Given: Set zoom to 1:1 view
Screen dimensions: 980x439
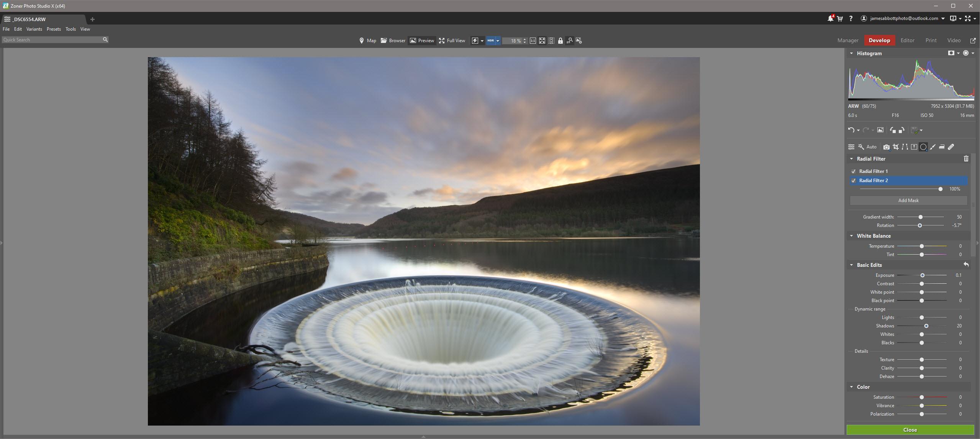Looking at the screenshot, I should pyautogui.click(x=533, y=41).
